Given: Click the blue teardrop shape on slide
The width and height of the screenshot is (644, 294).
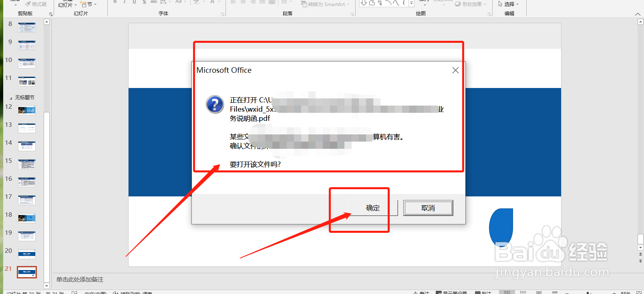Looking at the screenshot, I should pyautogui.click(x=501, y=227).
